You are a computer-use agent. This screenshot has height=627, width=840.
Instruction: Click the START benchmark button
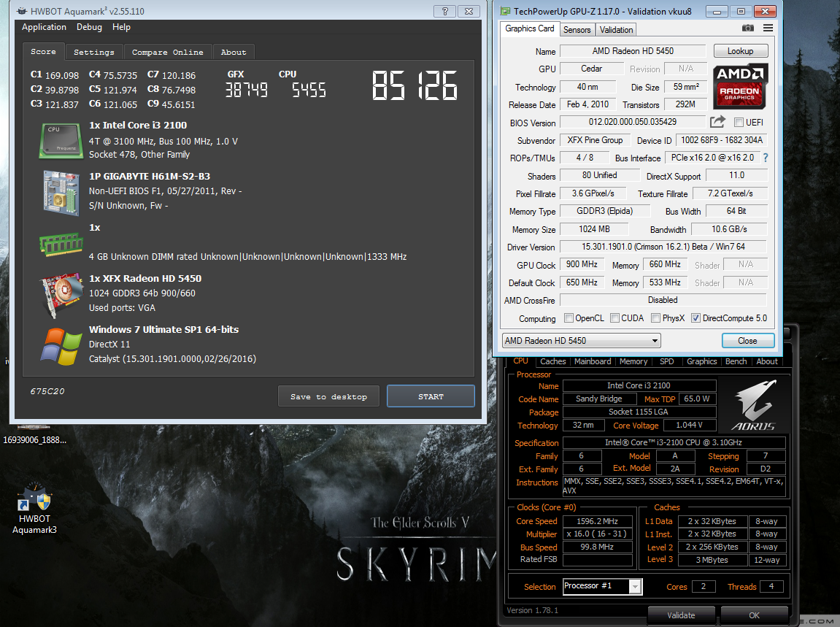click(431, 396)
